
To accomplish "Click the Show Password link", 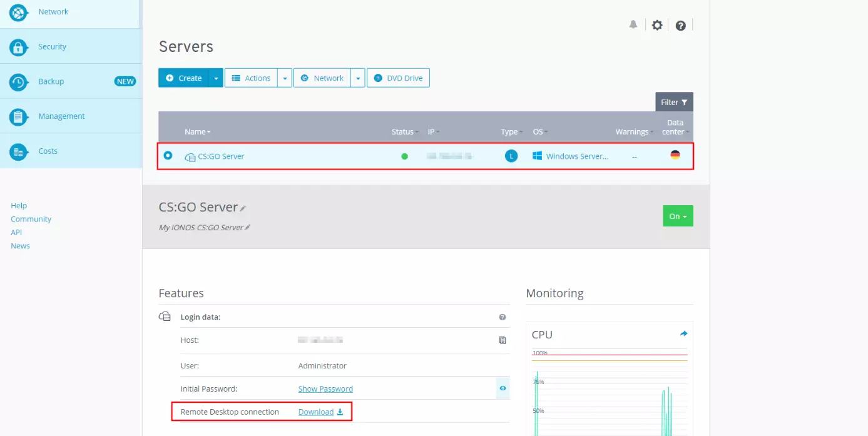I will (325, 388).
